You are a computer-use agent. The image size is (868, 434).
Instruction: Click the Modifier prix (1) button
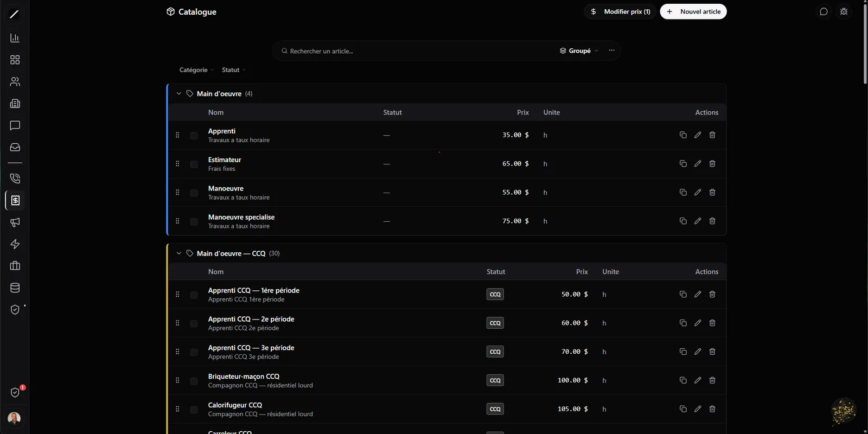pos(620,11)
